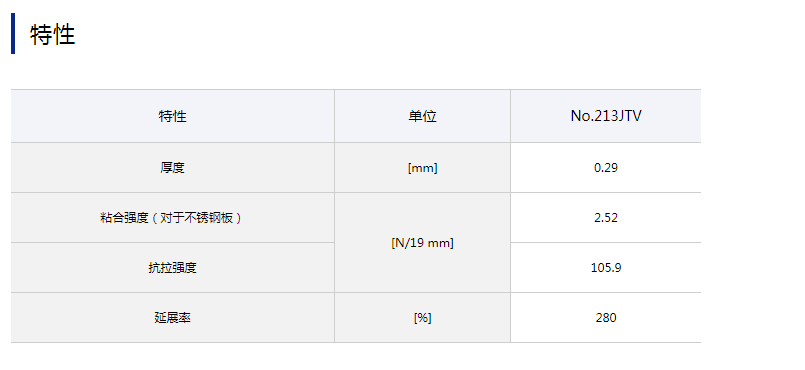Select the 单位 column header cell

(423, 116)
